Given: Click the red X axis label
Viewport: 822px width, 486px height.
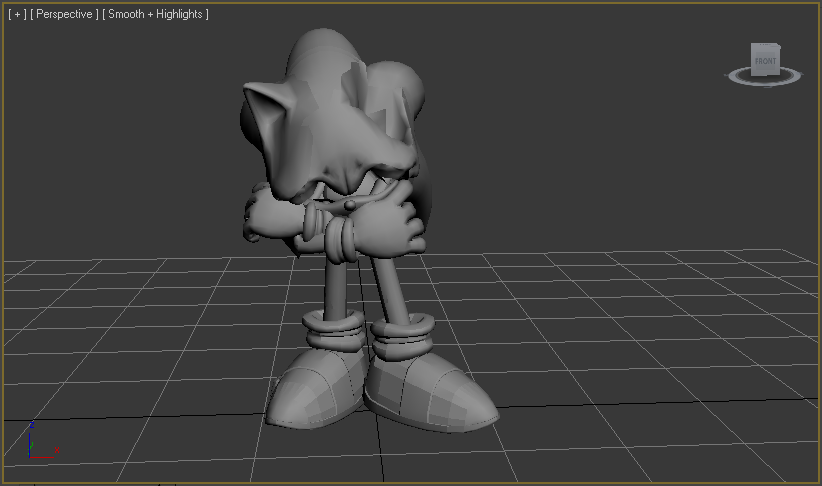Looking at the screenshot, I should 57,451.
